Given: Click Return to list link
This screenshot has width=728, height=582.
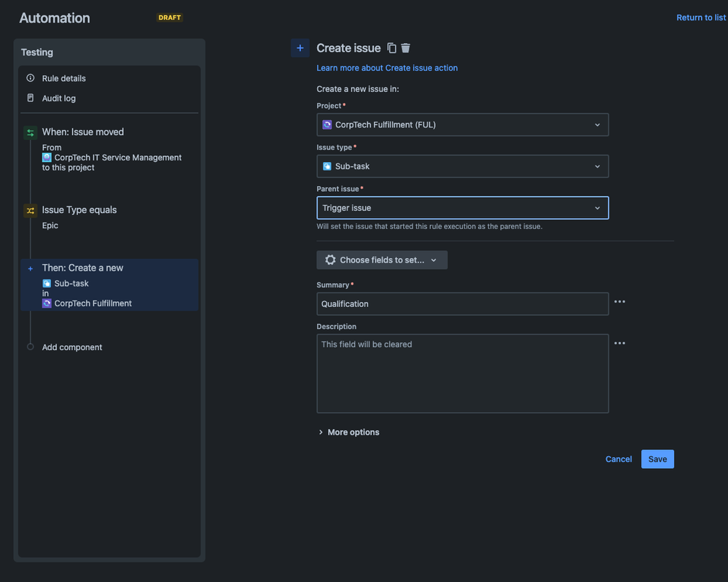Looking at the screenshot, I should coord(701,18).
